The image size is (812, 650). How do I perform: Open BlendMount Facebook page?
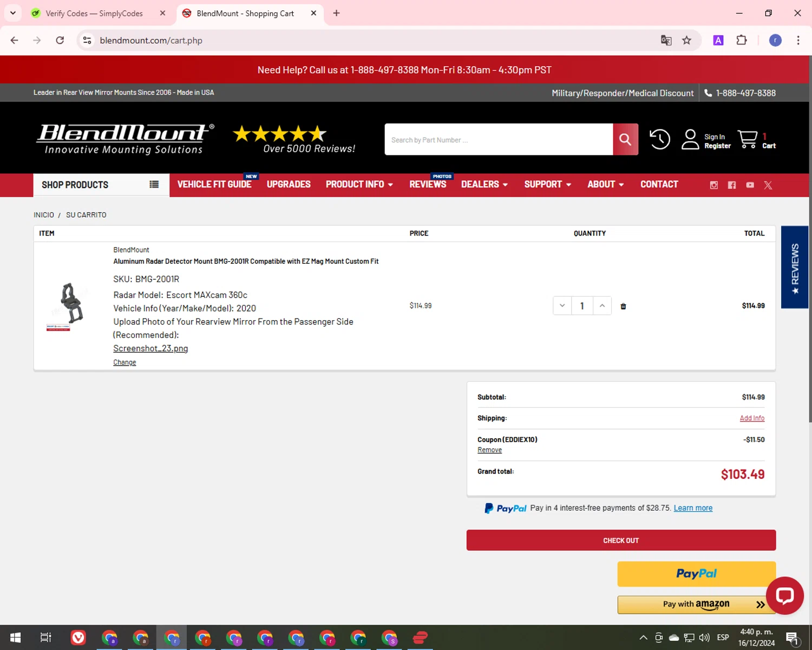[x=732, y=185]
